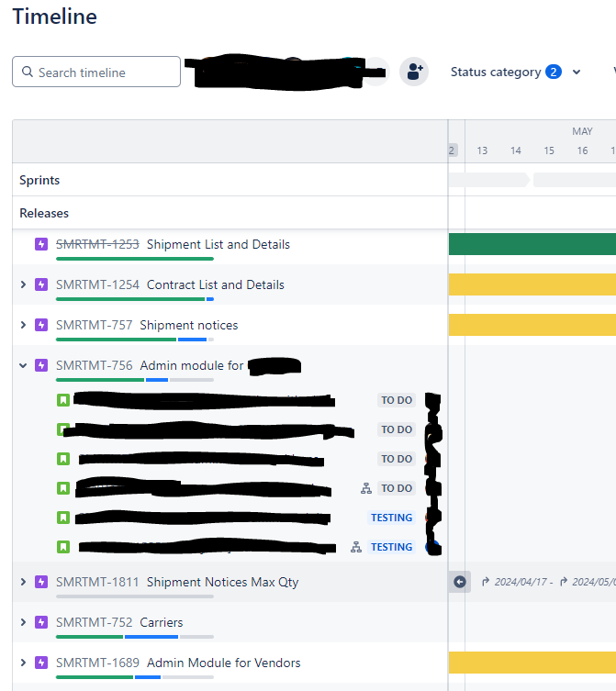616x691 pixels.
Task: Expand the SMRTMT-1689 Admin Module for Vendors epic
Action: [23, 663]
